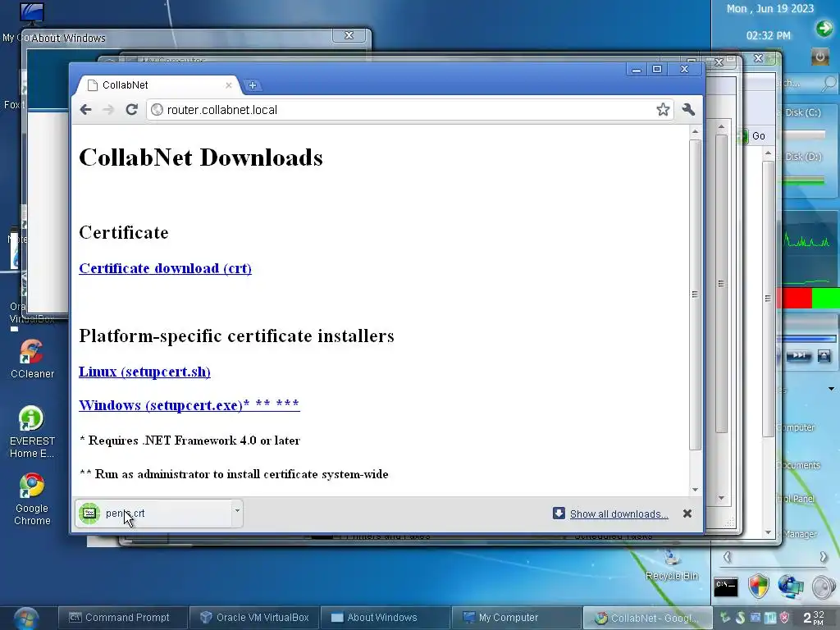Click Show all downloads link

click(619, 514)
